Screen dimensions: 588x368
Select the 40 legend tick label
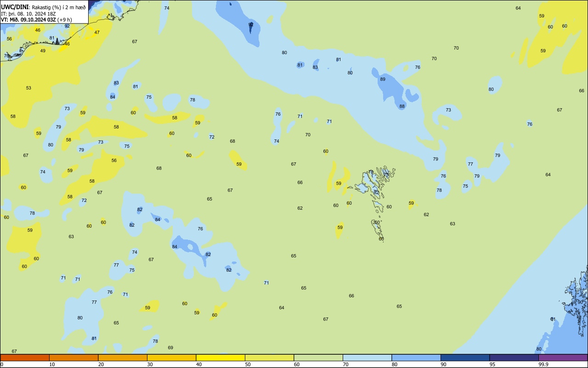coord(199,364)
